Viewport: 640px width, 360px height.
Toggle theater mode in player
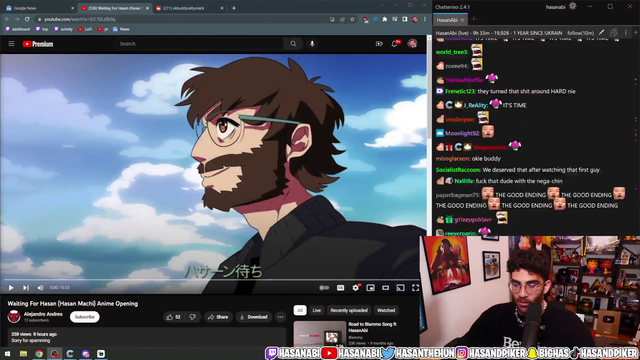(x=385, y=288)
